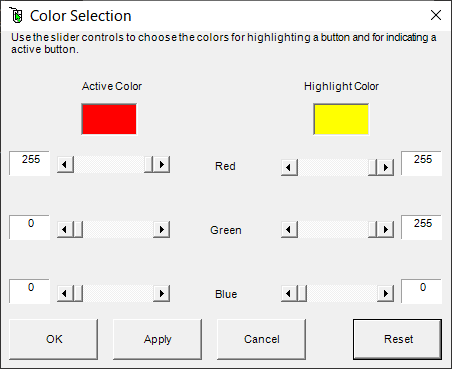
Task: Click right arrow of Highlight Color Green slider
Action: (x=386, y=229)
